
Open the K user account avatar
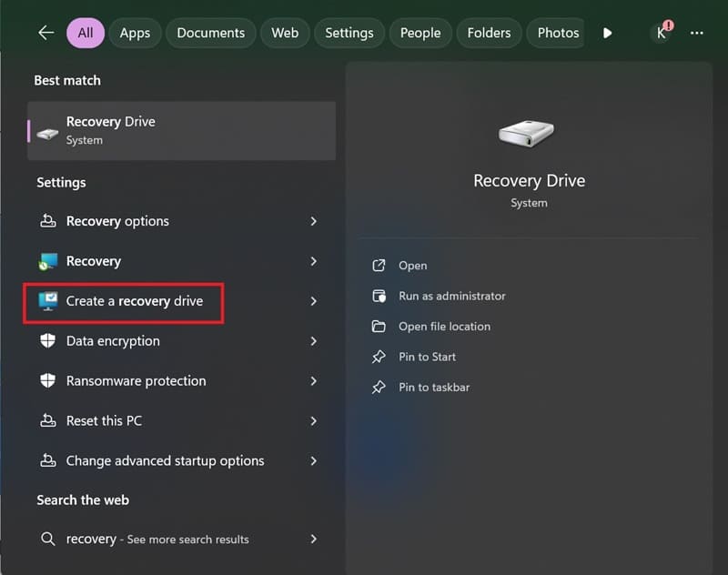coord(662,33)
